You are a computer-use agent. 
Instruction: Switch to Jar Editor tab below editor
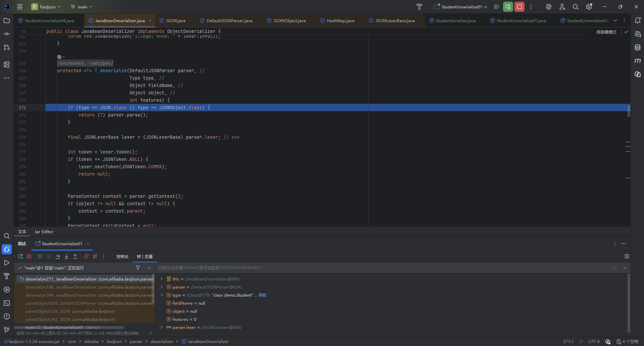point(44,232)
